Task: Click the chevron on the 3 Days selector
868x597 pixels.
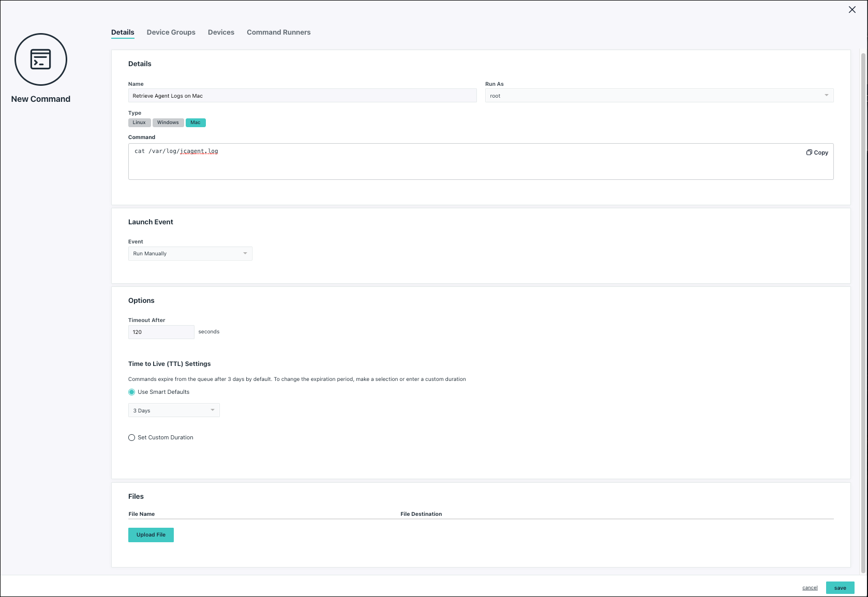Action: point(212,410)
